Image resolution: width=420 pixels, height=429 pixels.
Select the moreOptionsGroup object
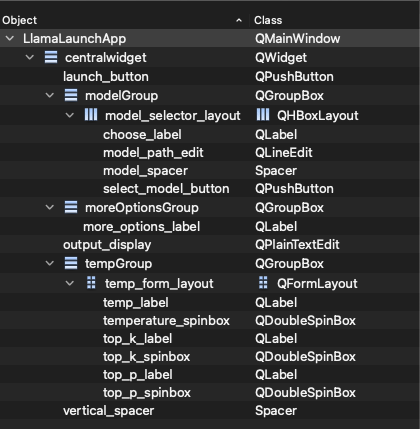pyautogui.click(x=142, y=208)
